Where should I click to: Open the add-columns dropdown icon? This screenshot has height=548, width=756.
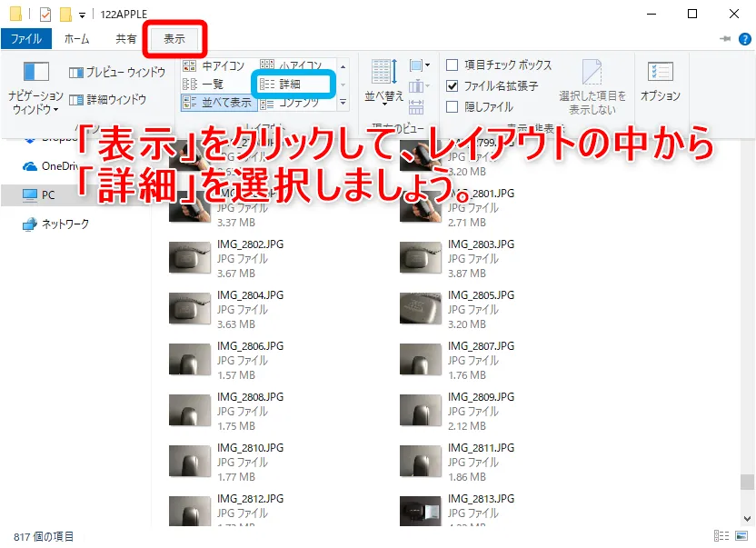point(420,86)
